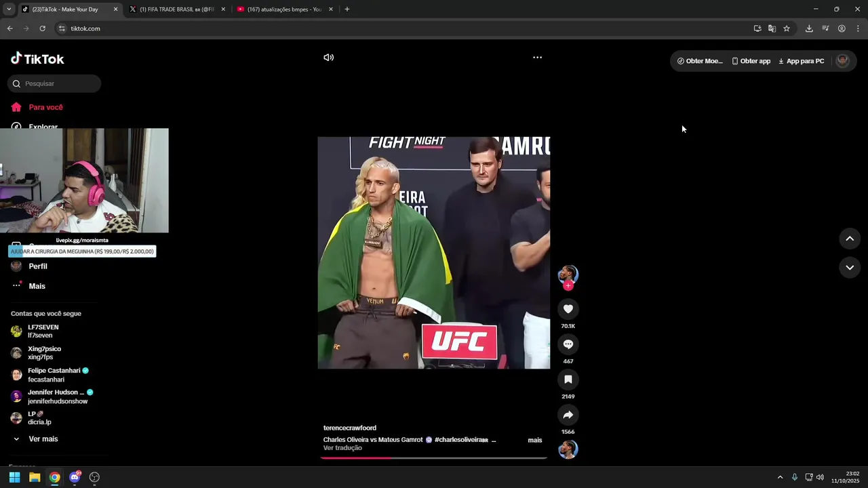The height and width of the screenshot is (488, 868).
Task: Go back in browser history
Action: coord(9,28)
